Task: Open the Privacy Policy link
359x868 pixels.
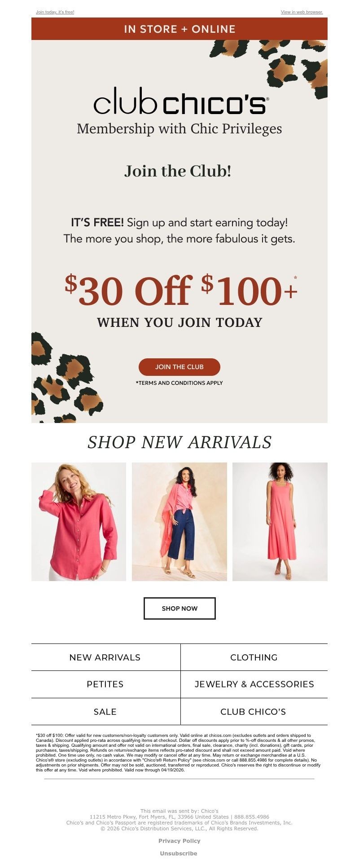Action: (x=179, y=841)
